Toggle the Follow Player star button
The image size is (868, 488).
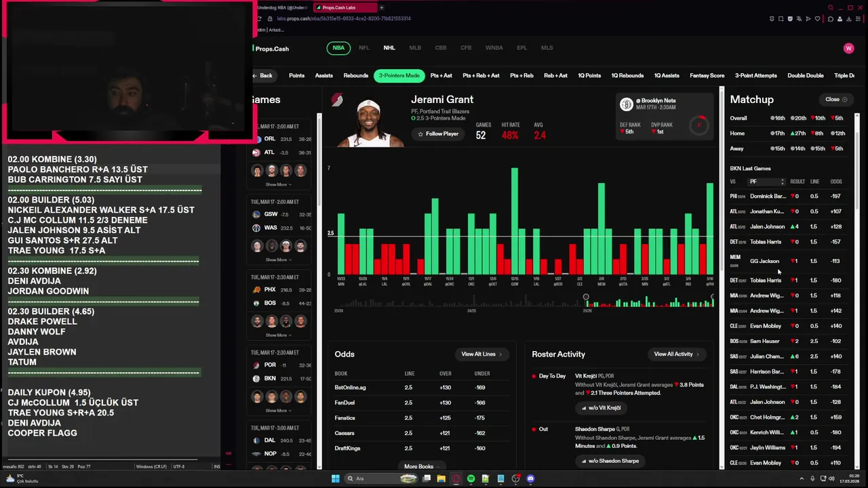click(x=438, y=134)
